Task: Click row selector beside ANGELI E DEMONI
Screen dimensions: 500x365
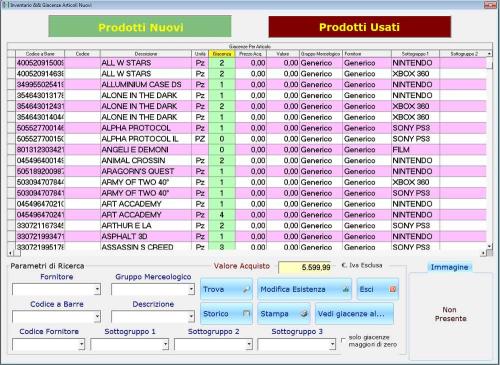Action: 11,150
